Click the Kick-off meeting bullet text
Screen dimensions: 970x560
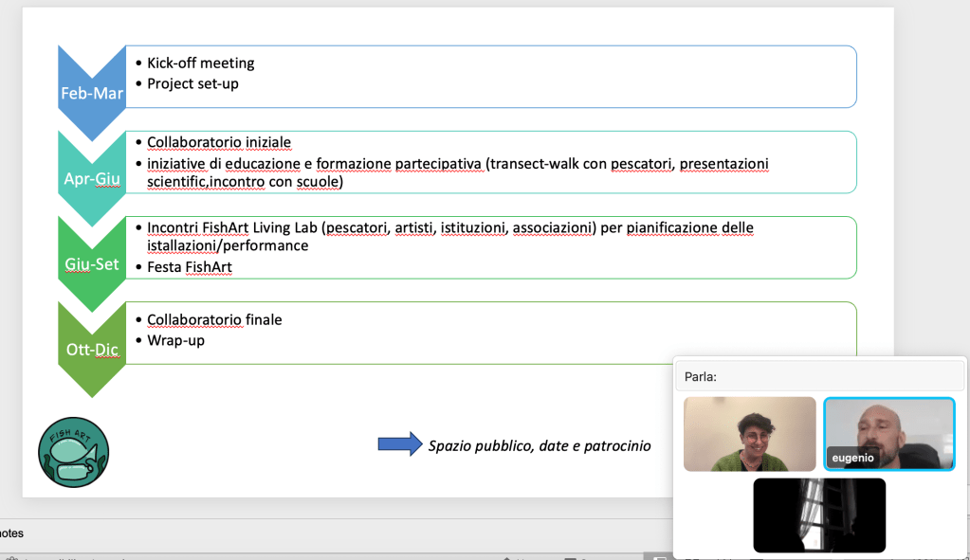click(x=201, y=63)
